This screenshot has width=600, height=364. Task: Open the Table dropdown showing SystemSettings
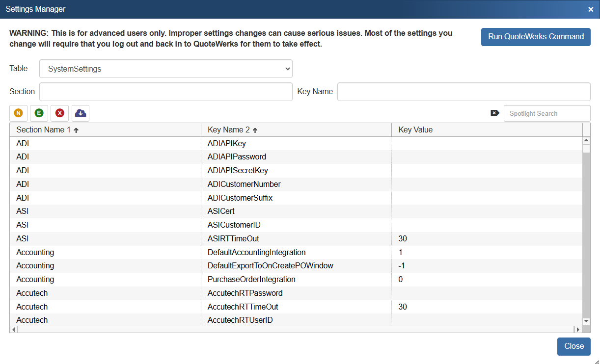pos(165,69)
